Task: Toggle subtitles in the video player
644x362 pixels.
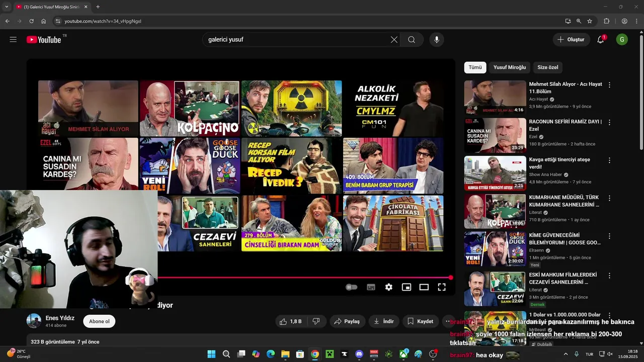Action: click(371, 287)
